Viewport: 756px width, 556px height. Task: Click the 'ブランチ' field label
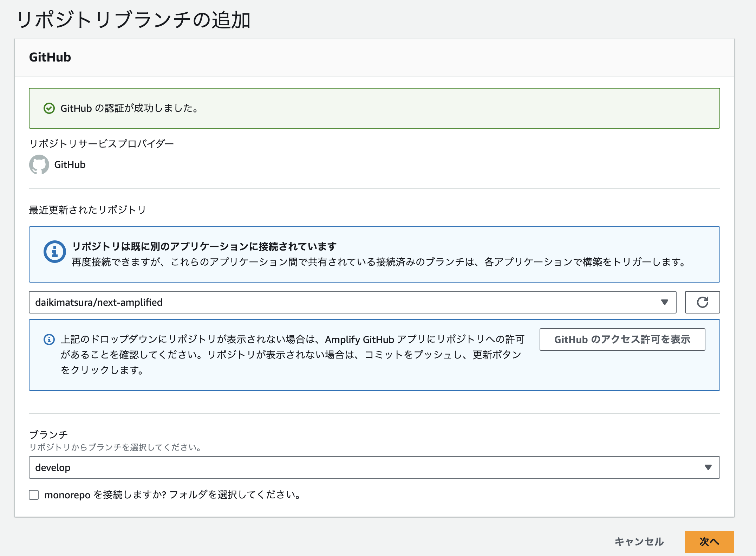pyautogui.click(x=48, y=435)
